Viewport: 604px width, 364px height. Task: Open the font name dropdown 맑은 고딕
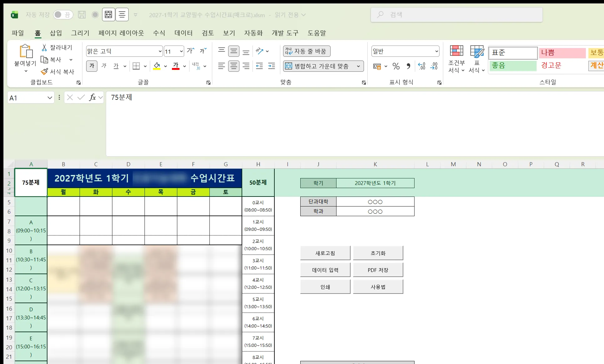coord(160,51)
